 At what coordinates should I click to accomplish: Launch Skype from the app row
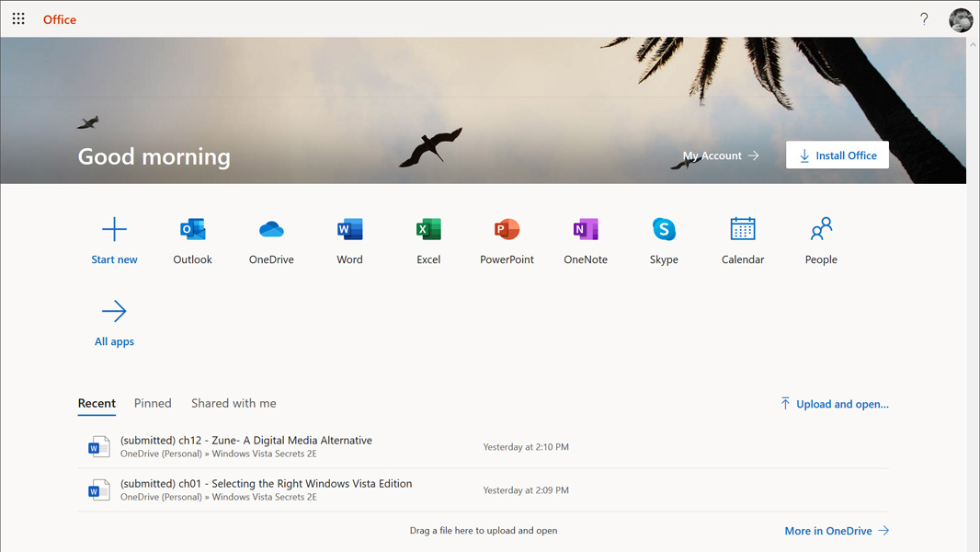click(664, 230)
